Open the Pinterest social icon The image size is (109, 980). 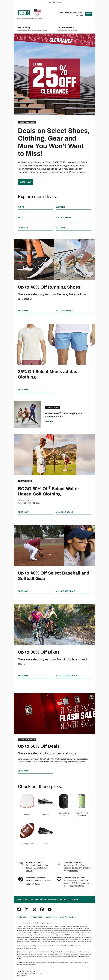(x=42, y=909)
